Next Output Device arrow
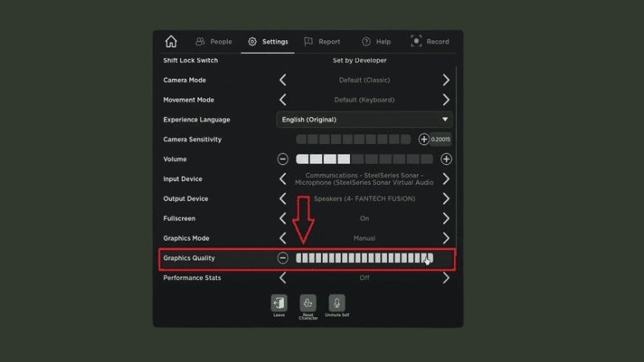644x362 pixels. [446, 199]
